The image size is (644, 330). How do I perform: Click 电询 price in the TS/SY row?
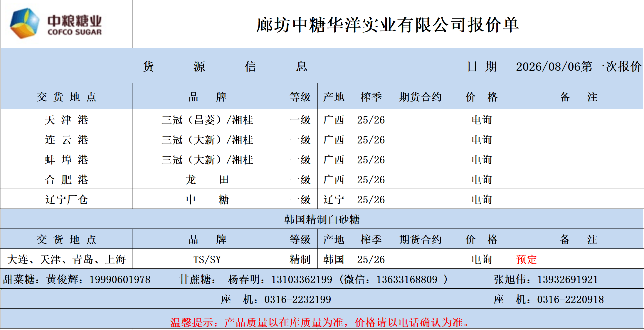(481, 259)
